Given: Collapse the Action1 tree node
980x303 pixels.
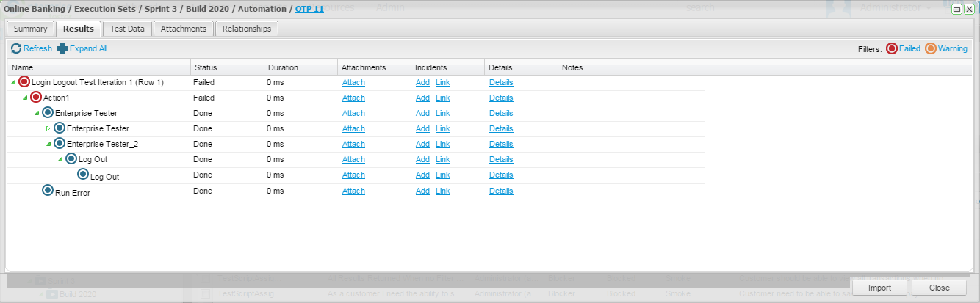Looking at the screenshot, I should click(x=25, y=98).
